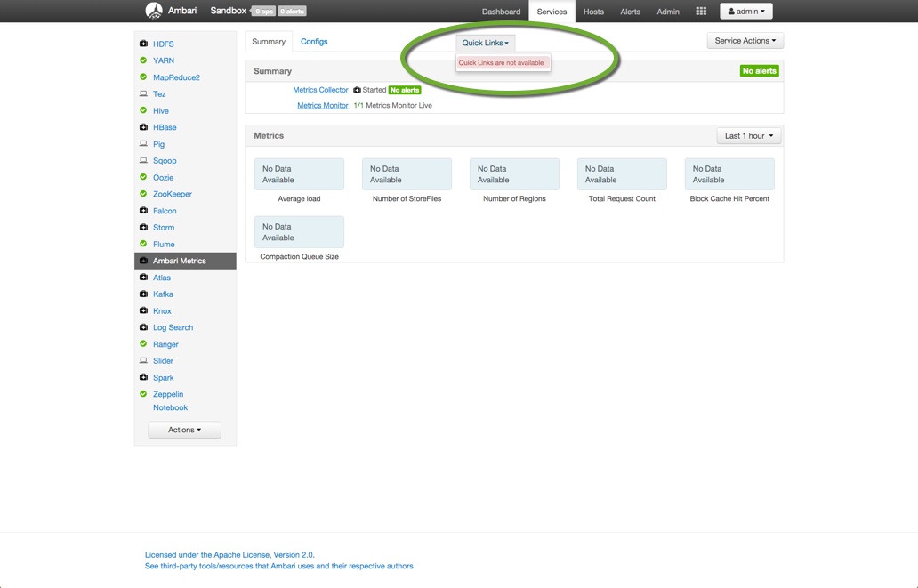Screen dimensions: 918x588
Task: Click the ops counter badge beside Sandbox
Action: (x=265, y=12)
